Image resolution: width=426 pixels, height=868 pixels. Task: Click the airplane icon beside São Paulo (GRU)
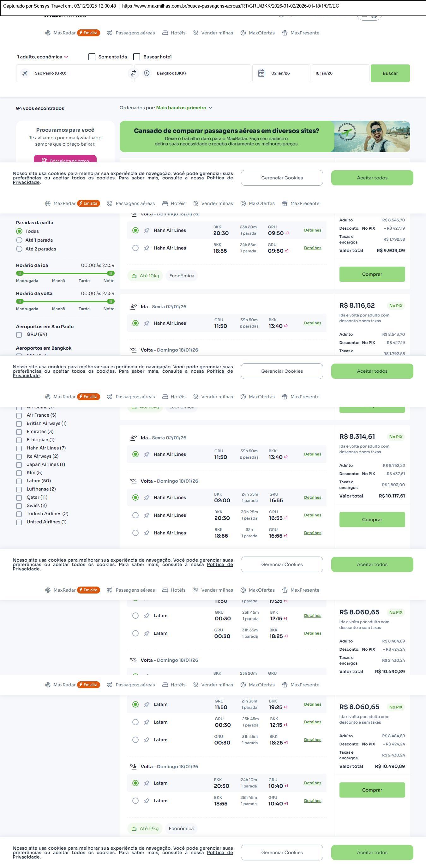coord(25,73)
